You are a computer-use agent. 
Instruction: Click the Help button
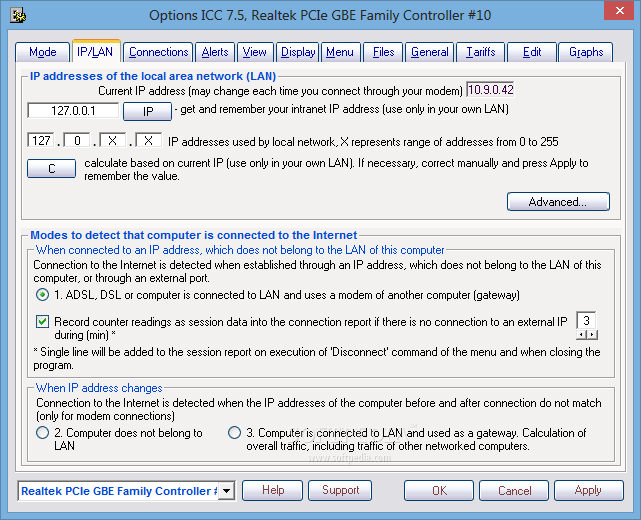tap(273, 490)
